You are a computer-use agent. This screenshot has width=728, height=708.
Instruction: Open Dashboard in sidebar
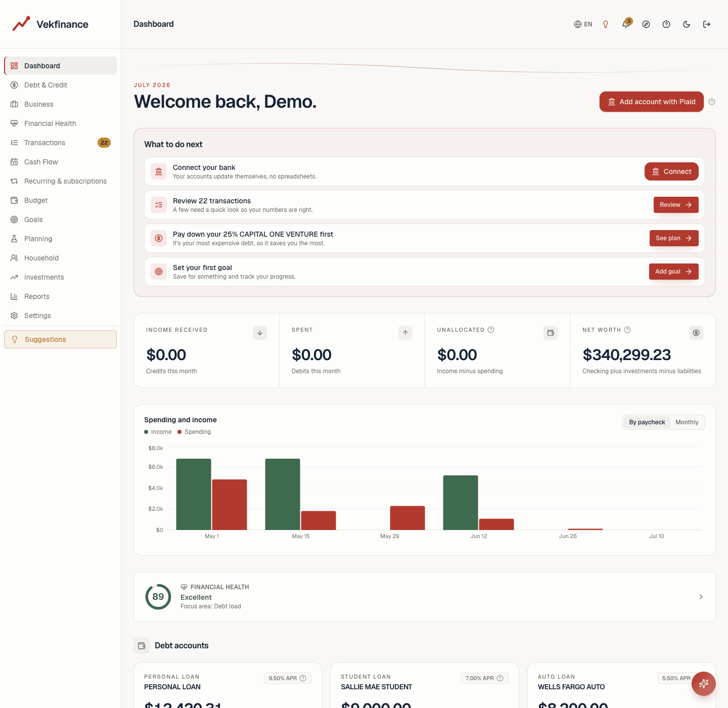pyautogui.click(x=61, y=66)
